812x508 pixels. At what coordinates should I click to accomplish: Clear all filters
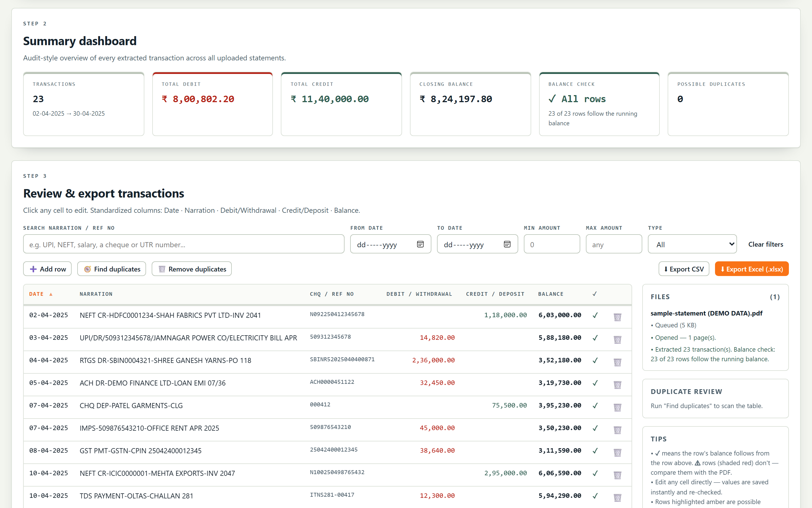(x=766, y=244)
